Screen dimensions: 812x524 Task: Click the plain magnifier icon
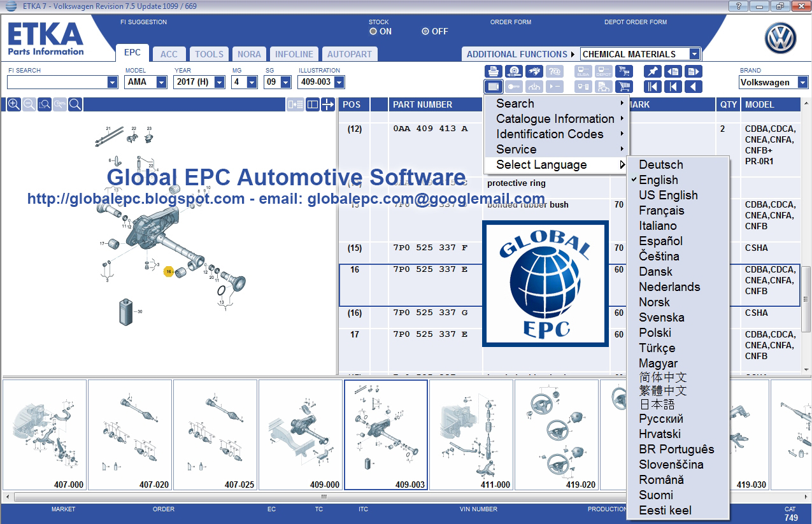coord(75,104)
